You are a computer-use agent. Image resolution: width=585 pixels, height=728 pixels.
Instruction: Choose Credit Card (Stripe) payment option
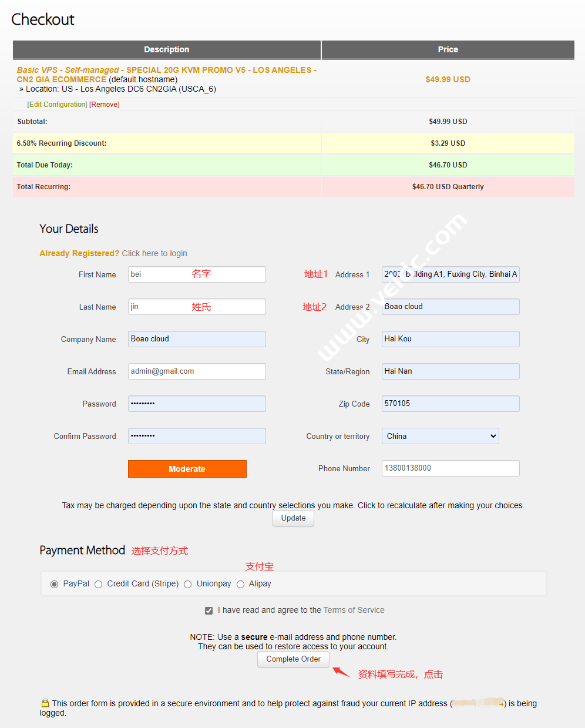[99, 584]
